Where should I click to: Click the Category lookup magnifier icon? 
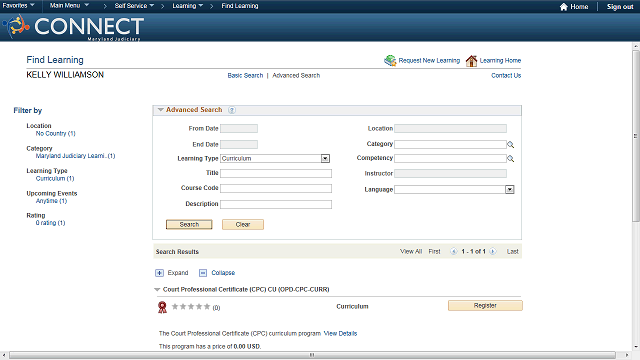click(x=510, y=144)
